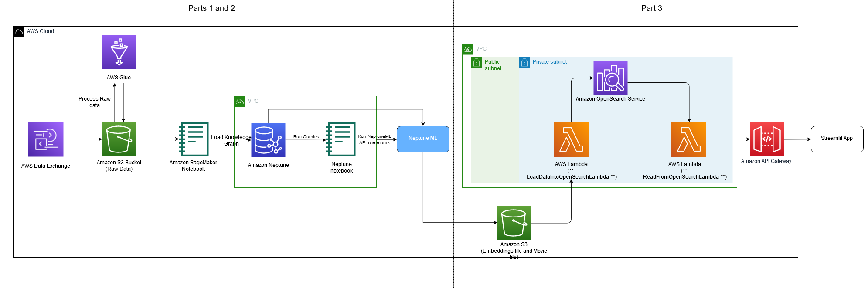
Task: Click the Streamlit App box
Action: click(837, 139)
